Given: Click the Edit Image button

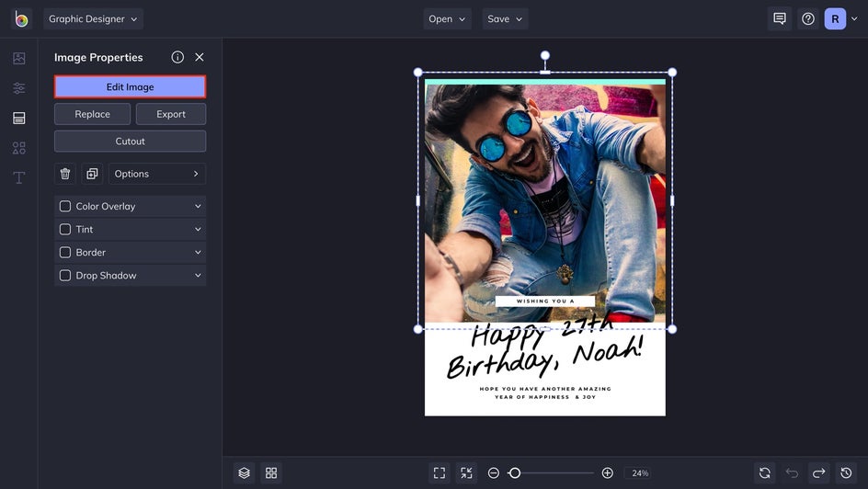Looking at the screenshot, I should [130, 87].
